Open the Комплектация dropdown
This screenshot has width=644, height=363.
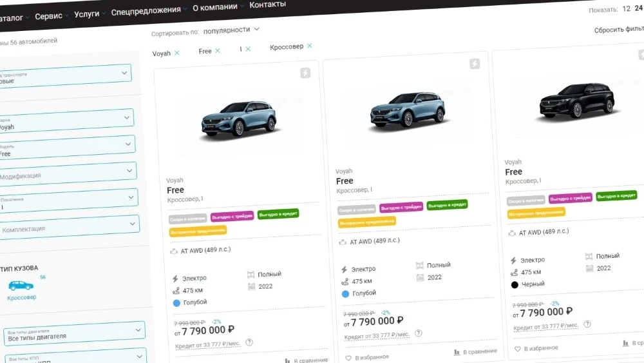(x=69, y=226)
